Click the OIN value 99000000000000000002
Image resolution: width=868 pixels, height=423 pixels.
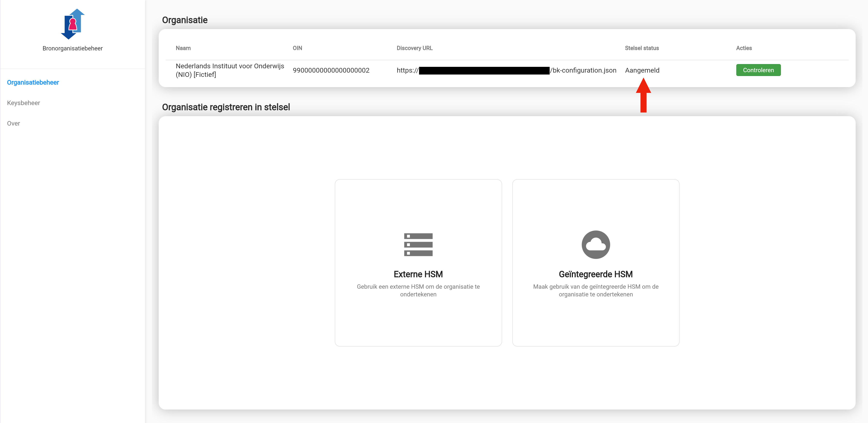point(332,70)
